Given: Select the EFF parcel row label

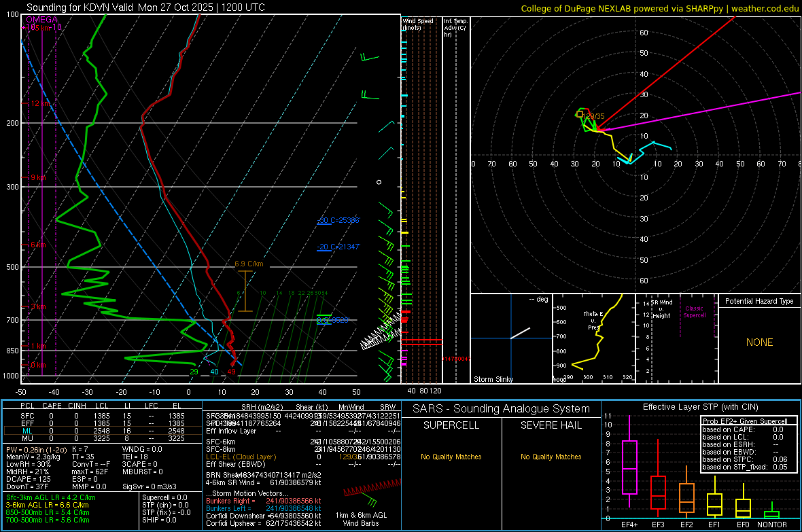Looking at the screenshot, I should coord(27,423).
